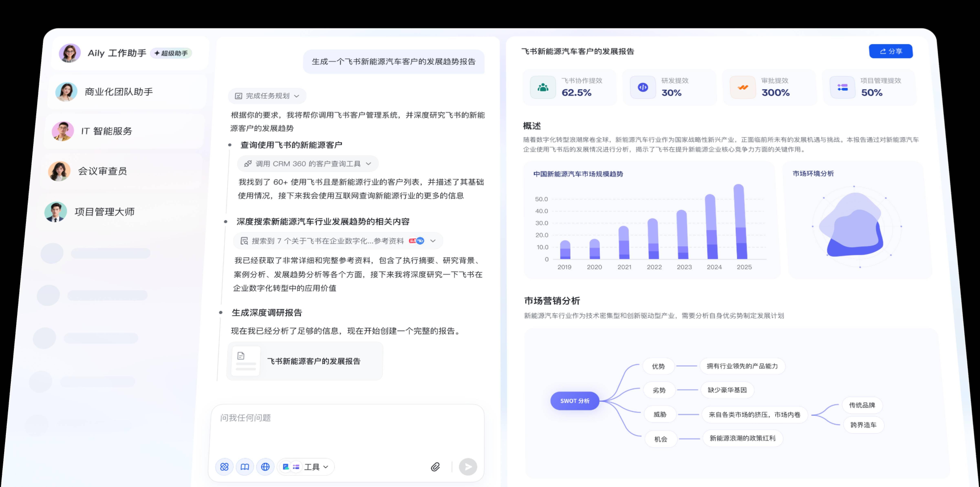Image resolution: width=980 pixels, height=487 pixels.
Task: Click the open-book knowledge icon
Action: coord(245,466)
